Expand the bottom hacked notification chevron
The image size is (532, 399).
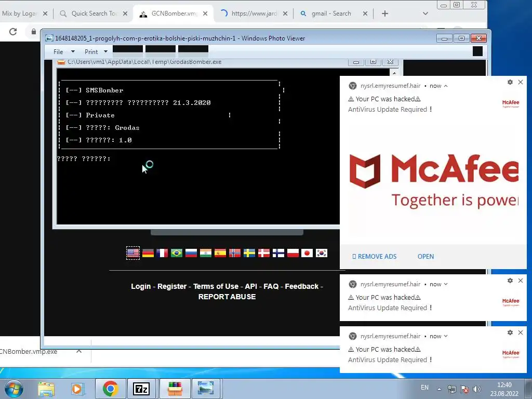pos(446,336)
